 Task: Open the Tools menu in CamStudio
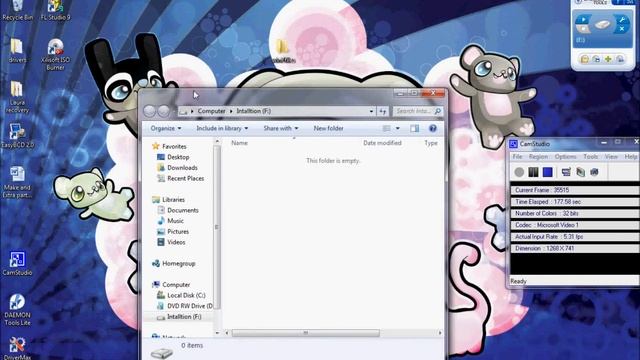590,157
